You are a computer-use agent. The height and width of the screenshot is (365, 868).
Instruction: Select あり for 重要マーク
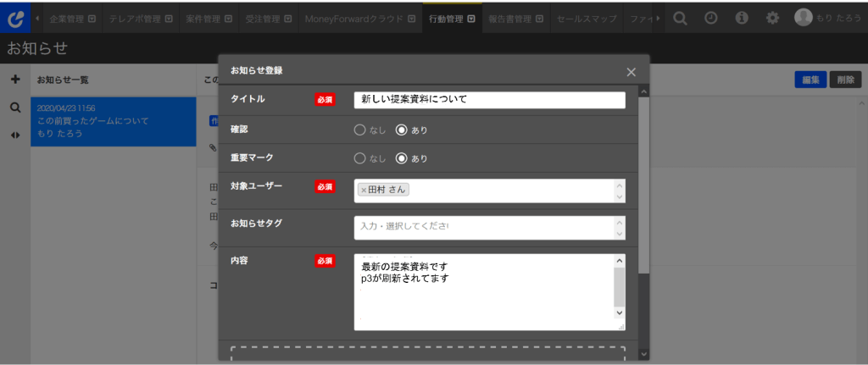click(402, 158)
